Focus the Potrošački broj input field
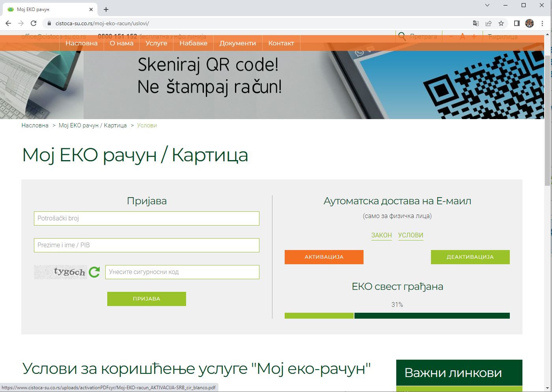The height and width of the screenshot is (392, 552). pos(146,218)
